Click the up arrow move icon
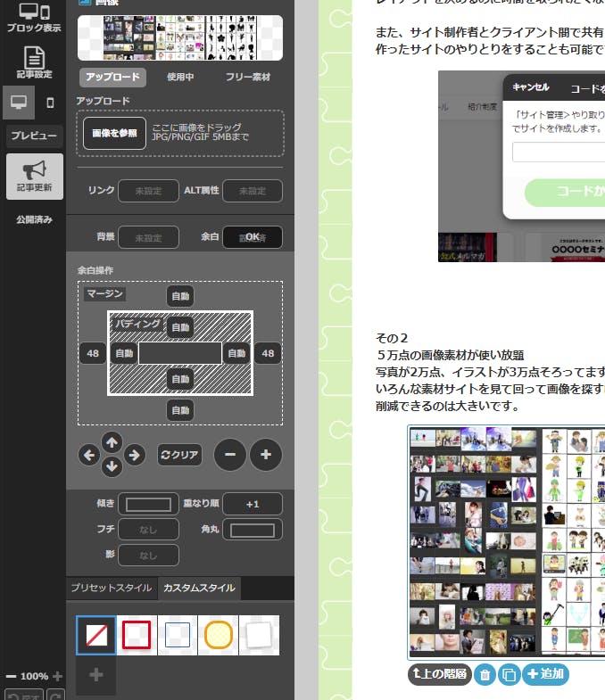The image size is (605, 700). pyautogui.click(x=112, y=442)
